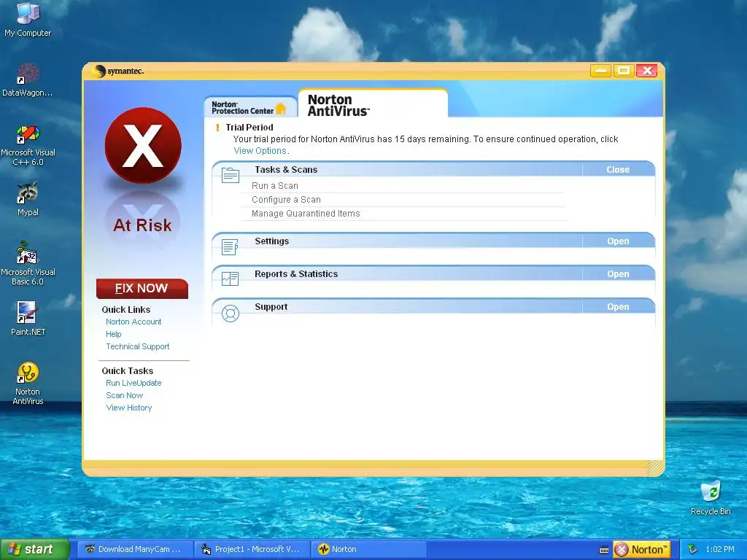
Task: Open the Norton Account link
Action: (133, 322)
